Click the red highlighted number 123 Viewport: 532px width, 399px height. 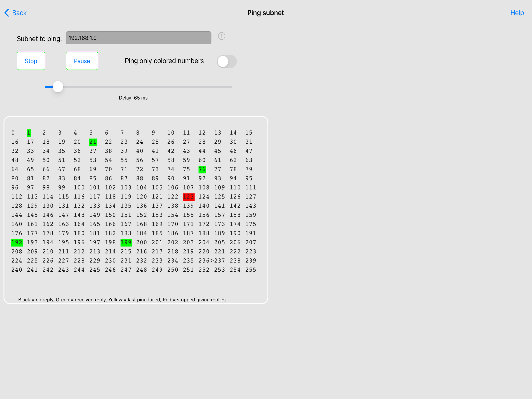188,197
